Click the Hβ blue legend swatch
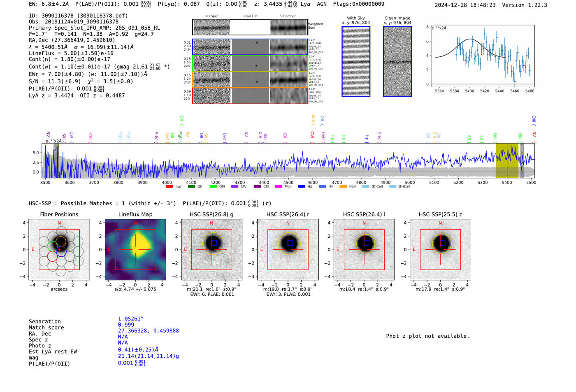 coord(302,187)
